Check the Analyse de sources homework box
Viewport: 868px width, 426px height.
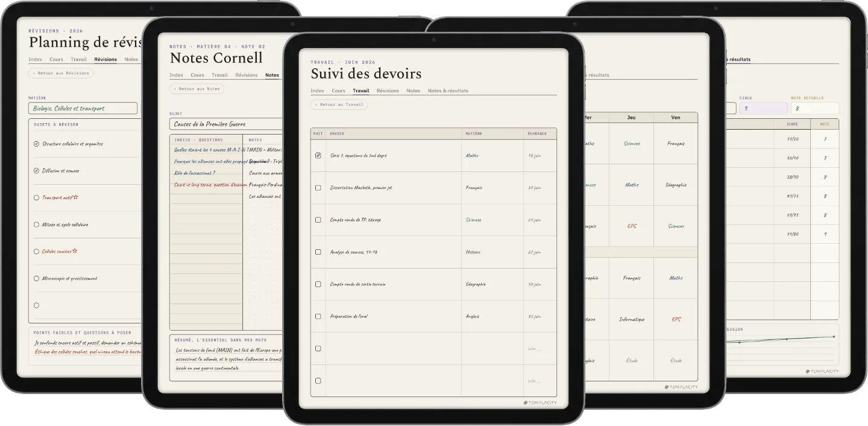[318, 252]
